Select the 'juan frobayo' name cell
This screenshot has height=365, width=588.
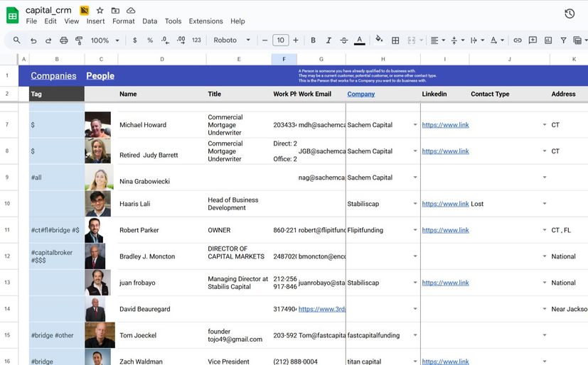pos(162,283)
